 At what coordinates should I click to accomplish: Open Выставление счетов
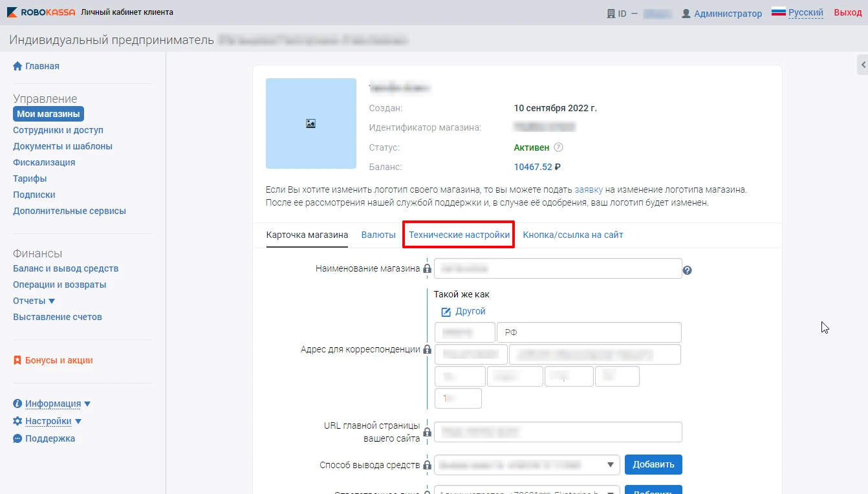tap(58, 317)
